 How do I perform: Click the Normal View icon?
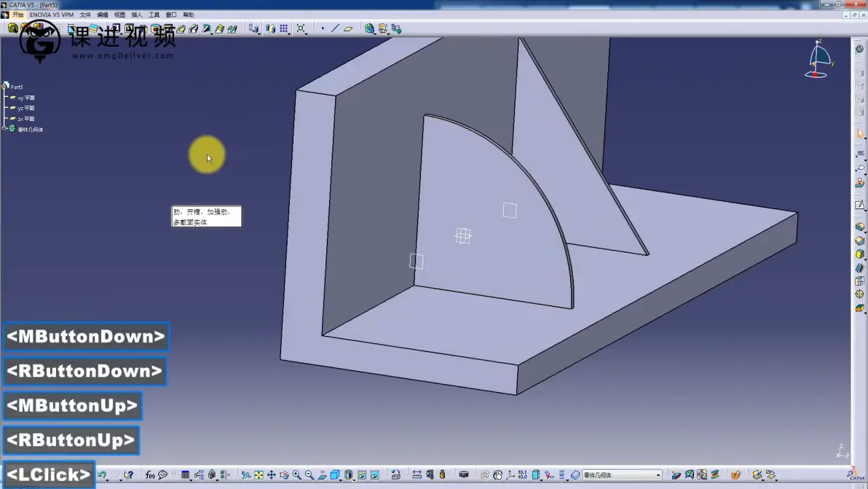pyautogui.click(x=322, y=475)
